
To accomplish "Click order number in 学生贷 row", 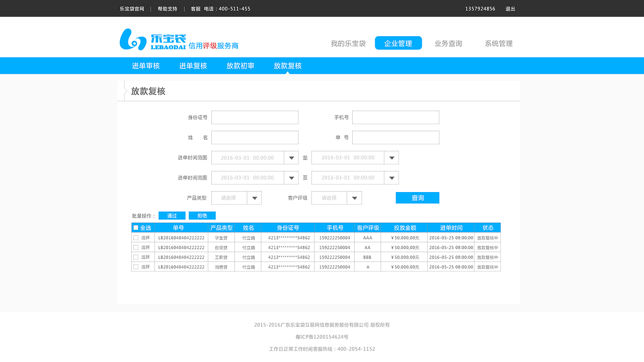I will point(182,238).
